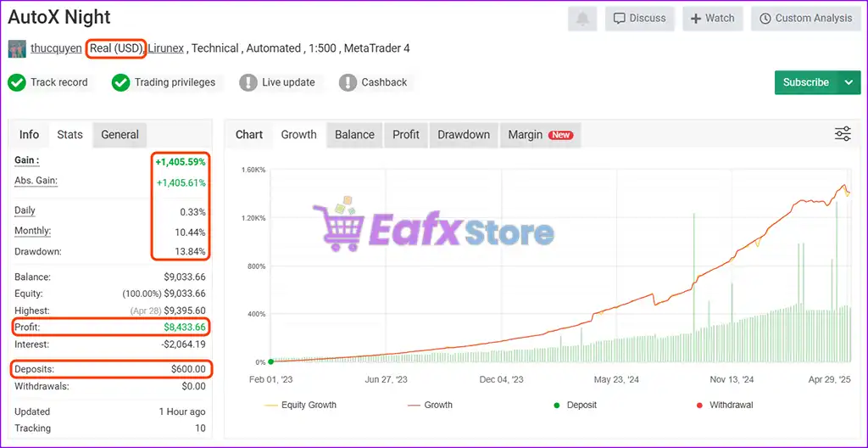Click the Track record green checkmark icon
Viewport: 868px width, 448px height.
17,82
